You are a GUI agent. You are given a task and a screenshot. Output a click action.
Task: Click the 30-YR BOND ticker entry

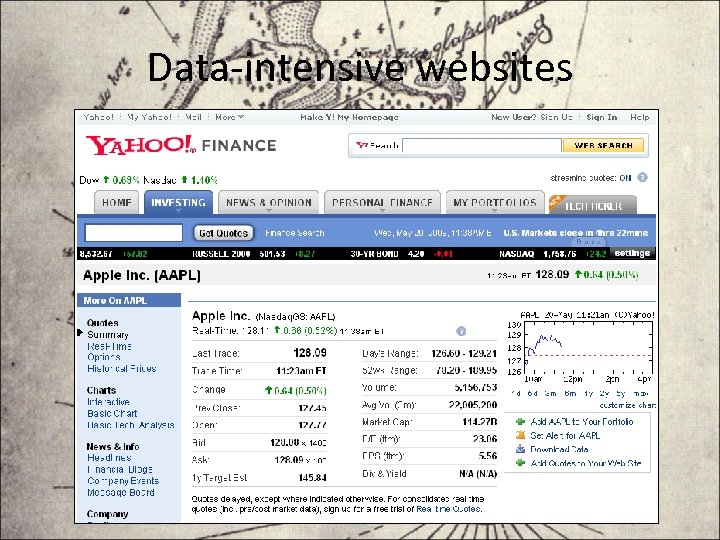pos(402,253)
